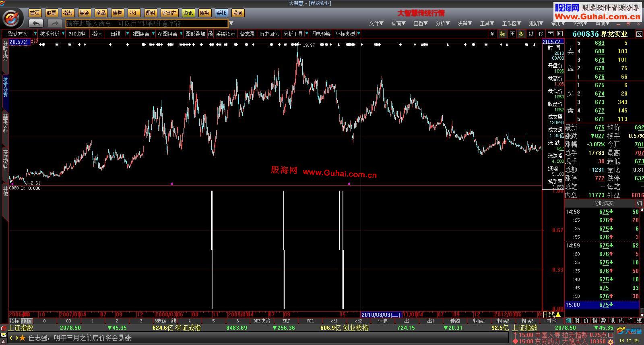Screen dimensions: 644x345
Task: Click the side panel collapse icon
Action: pyautogui.click(x=559, y=34)
